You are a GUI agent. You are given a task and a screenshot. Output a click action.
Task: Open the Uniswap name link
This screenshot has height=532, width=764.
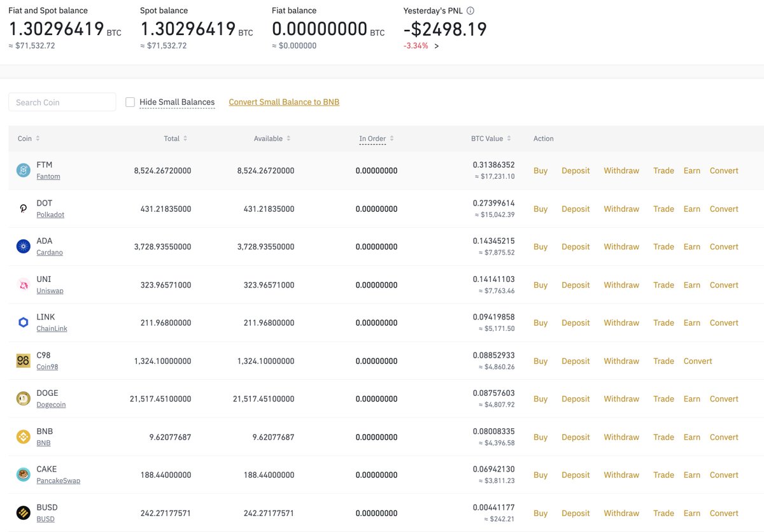(x=50, y=291)
